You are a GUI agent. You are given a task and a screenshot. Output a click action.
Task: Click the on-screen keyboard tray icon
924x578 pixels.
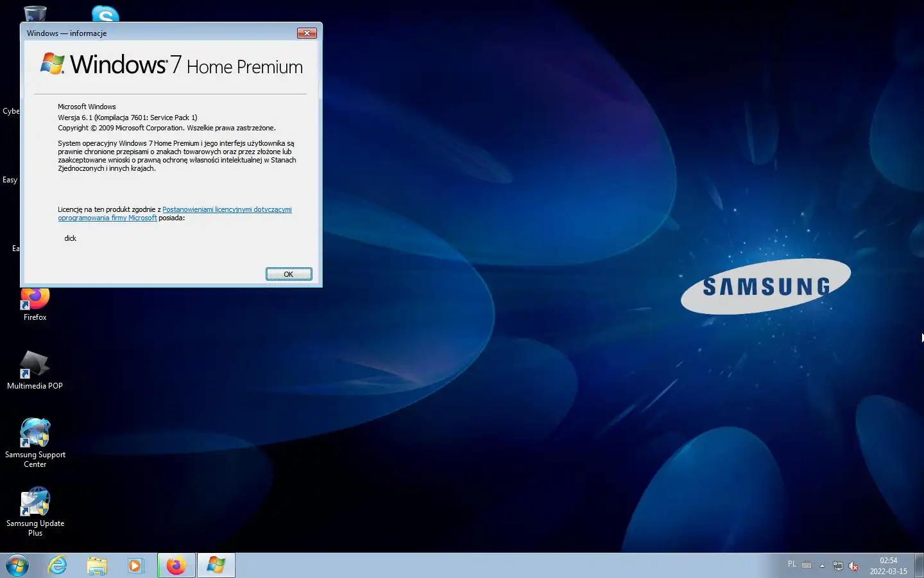coord(807,566)
